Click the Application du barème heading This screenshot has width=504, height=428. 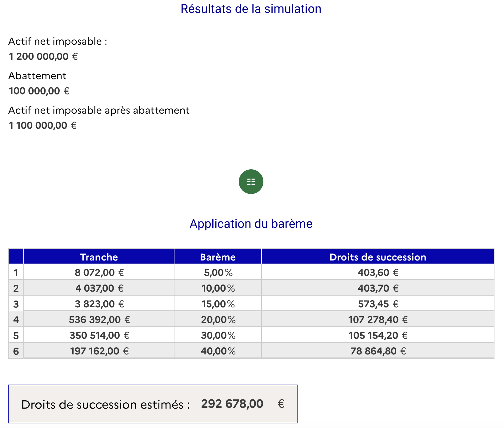coord(251,224)
